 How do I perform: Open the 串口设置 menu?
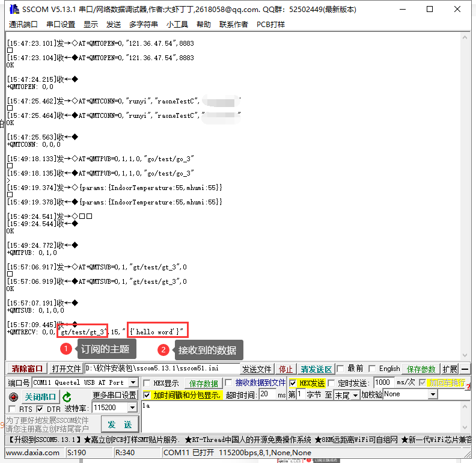pyautogui.click(x=61, y=24)
